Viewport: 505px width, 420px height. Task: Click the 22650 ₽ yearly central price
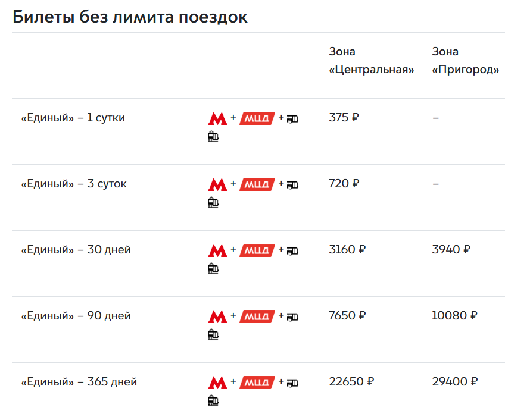(351, 381)
